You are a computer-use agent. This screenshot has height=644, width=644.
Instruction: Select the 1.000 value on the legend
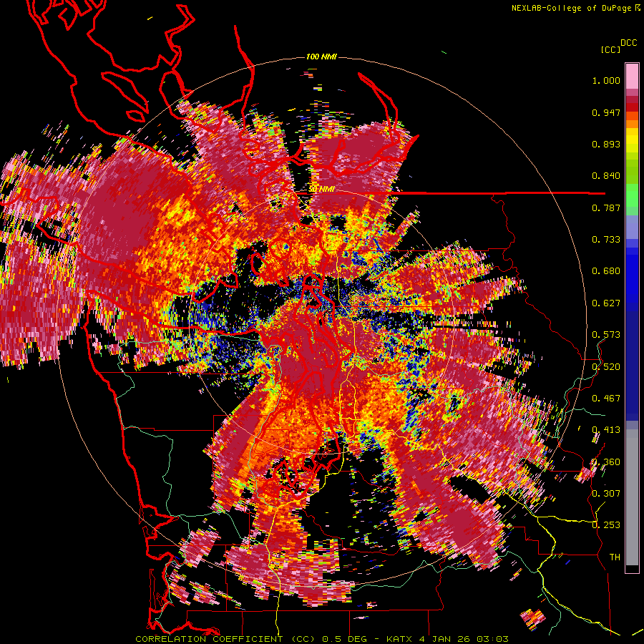coord(606,80)
